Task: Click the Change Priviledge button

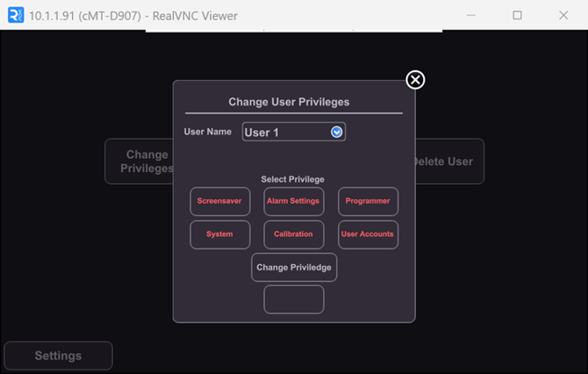Action: pyautogui.click(x=294, y=268)
